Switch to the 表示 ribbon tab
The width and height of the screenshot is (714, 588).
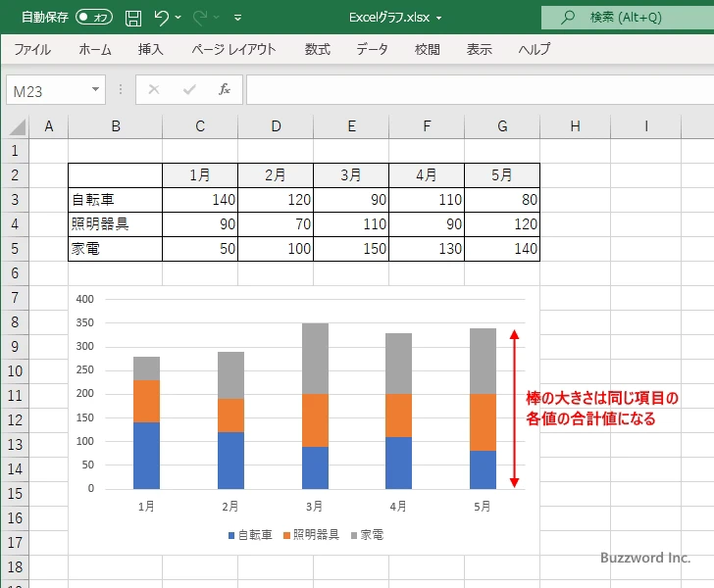coord(479,49)
